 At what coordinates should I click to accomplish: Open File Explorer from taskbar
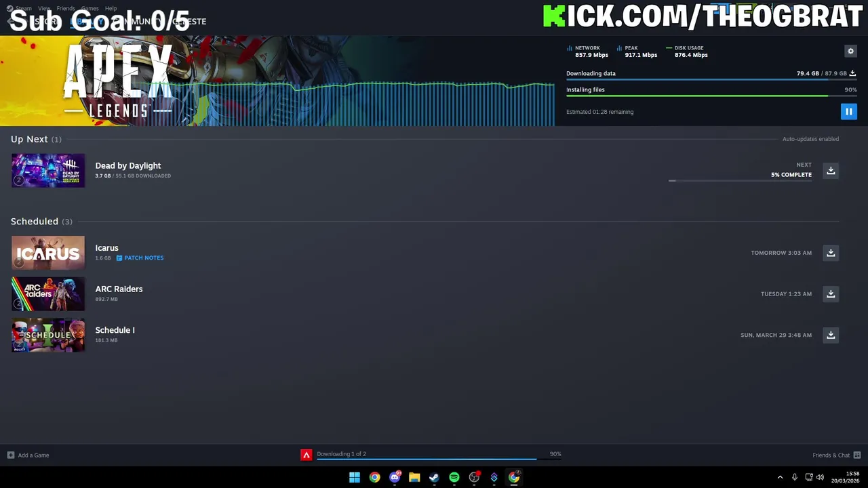414,477
